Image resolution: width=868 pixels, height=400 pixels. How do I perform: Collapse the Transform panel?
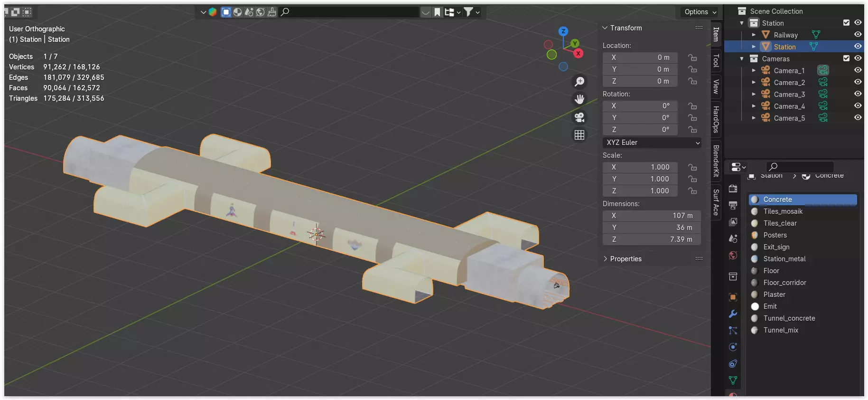[x=605, y=28]
